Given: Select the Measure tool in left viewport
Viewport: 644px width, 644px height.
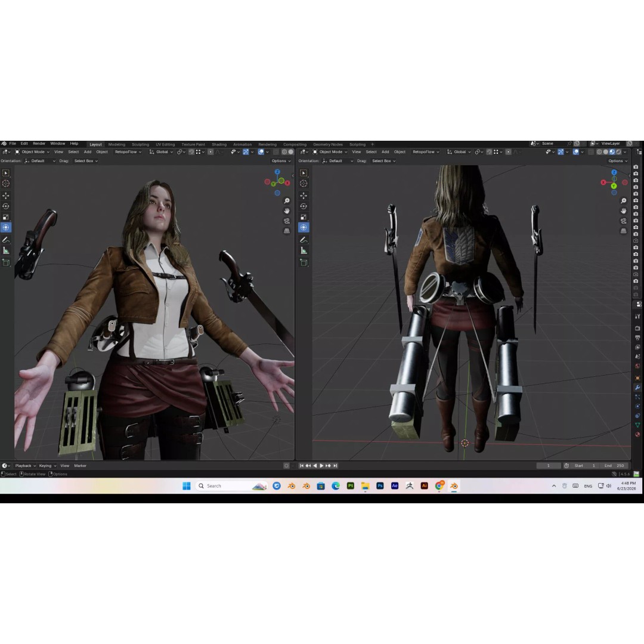Looking at the screenshot, I should (x=6, y=250).
